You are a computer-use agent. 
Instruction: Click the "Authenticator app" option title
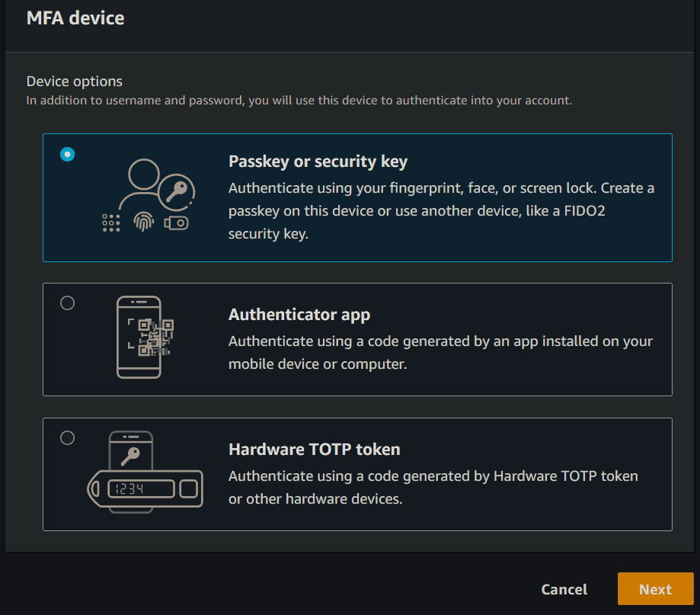tap(299, 315)
